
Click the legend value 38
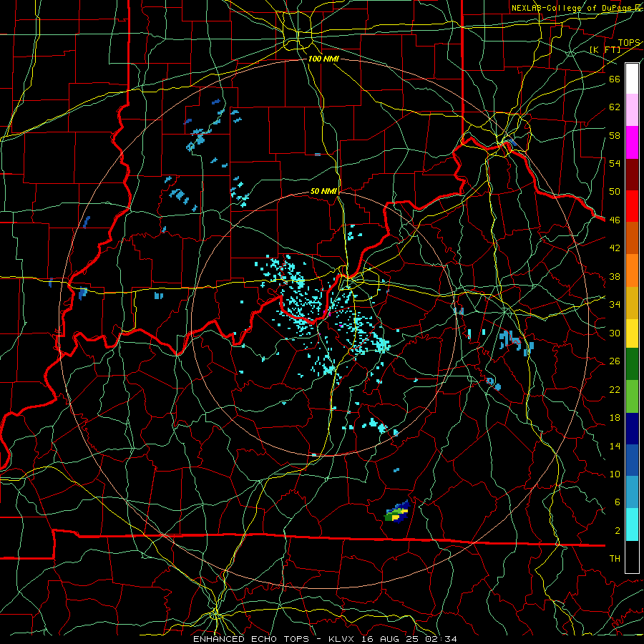(615, 276)
